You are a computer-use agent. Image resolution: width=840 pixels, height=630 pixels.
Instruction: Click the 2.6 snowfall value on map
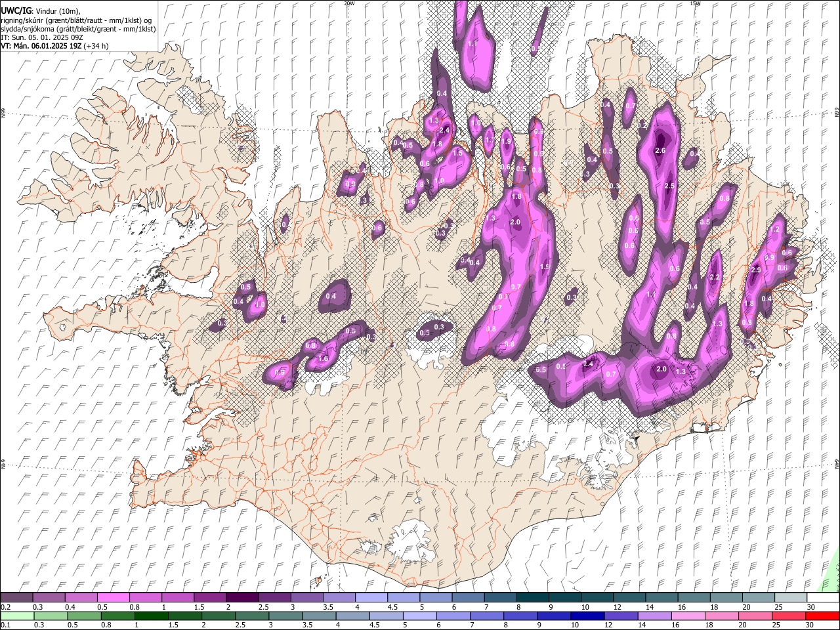[x=661, y=151]
